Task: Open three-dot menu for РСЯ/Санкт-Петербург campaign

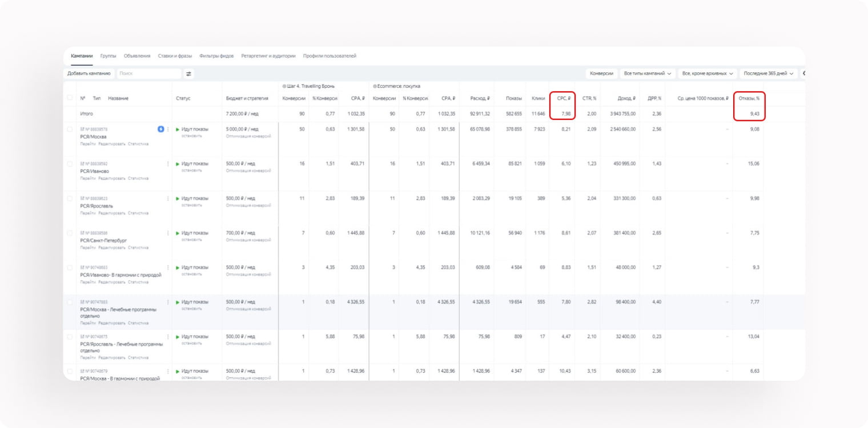Action: coord(168,233)
